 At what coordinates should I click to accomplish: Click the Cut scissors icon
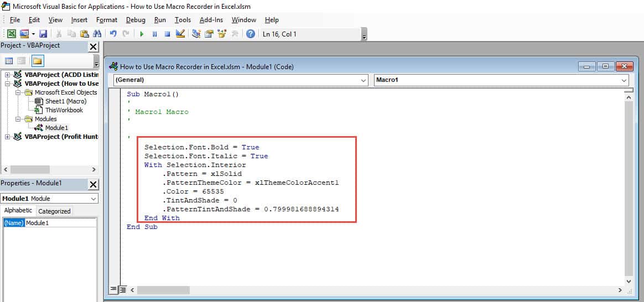point(59,34)
